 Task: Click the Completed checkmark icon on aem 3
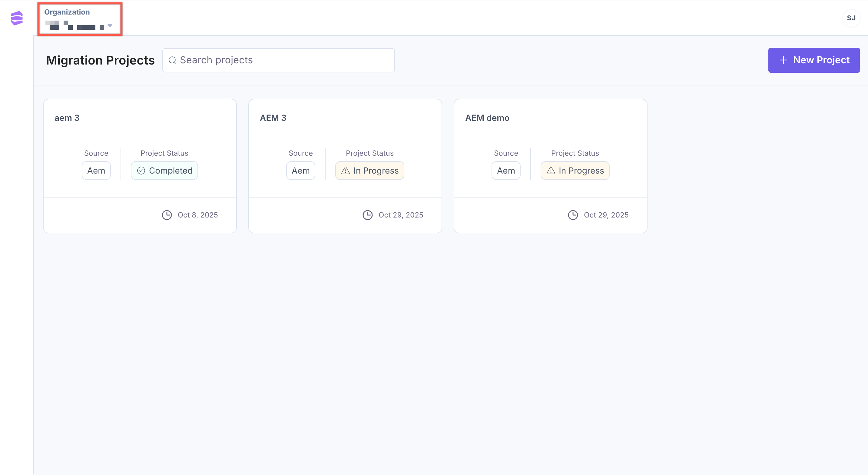tap(141, 171)
